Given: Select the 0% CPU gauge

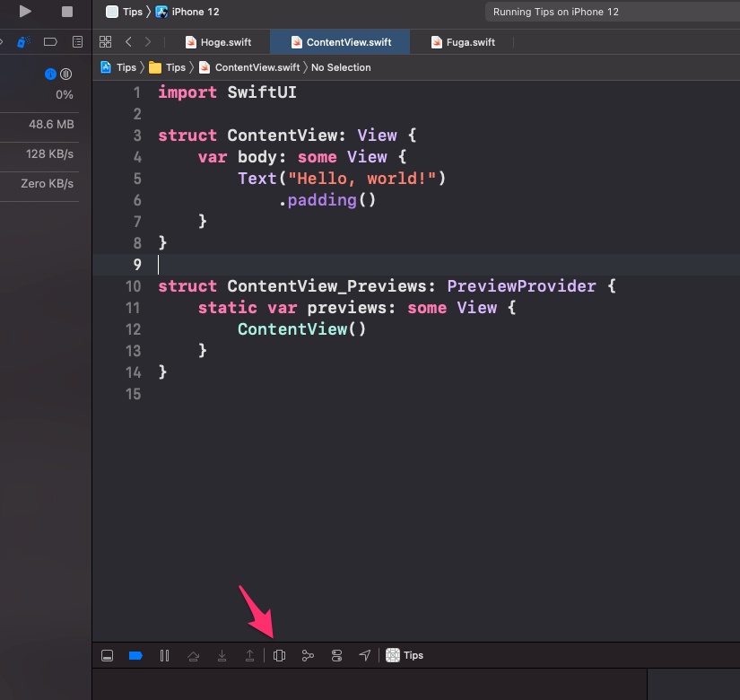Looking at the screenshot, I should 39,95.
